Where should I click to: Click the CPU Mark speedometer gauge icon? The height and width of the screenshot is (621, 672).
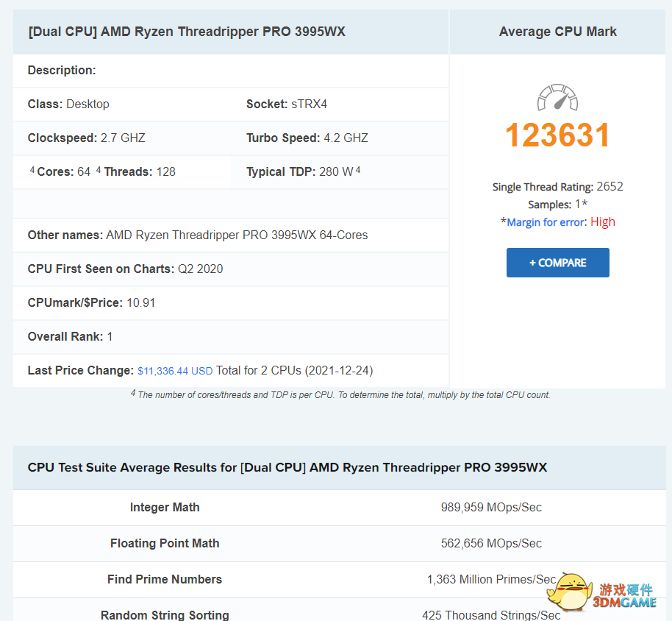557,97
